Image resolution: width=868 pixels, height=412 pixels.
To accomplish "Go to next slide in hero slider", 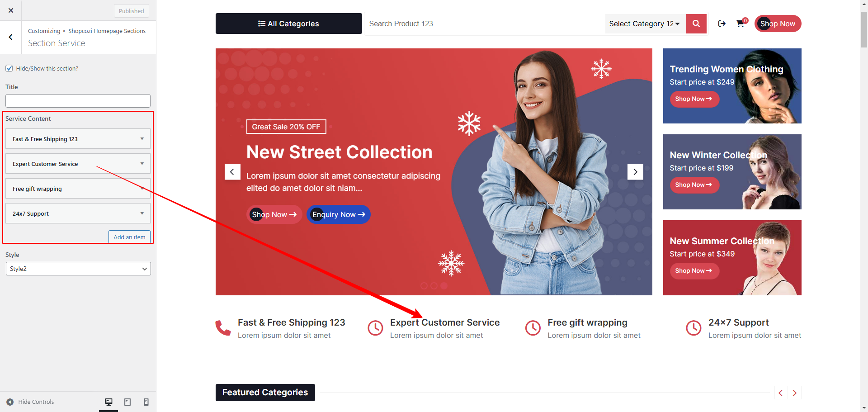I will [635, 172].
